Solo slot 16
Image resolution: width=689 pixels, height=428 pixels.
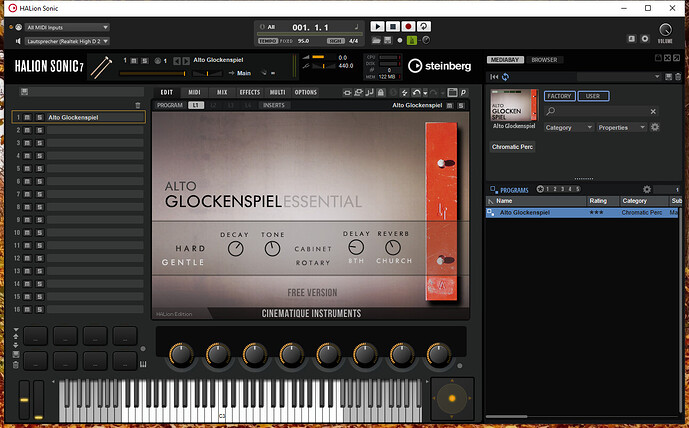point(40,309)
